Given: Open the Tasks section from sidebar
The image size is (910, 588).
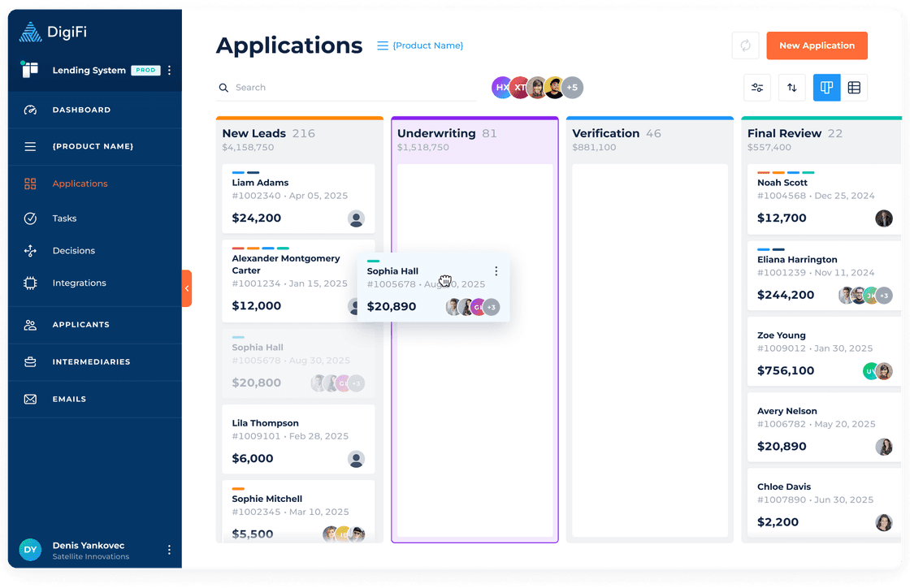Looking at the screenshot, I should tap(29, 218).
